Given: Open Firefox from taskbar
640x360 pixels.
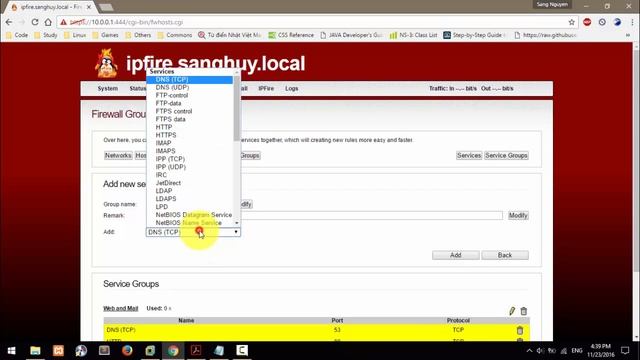Looking at the screenshot, I should [127, 351].
